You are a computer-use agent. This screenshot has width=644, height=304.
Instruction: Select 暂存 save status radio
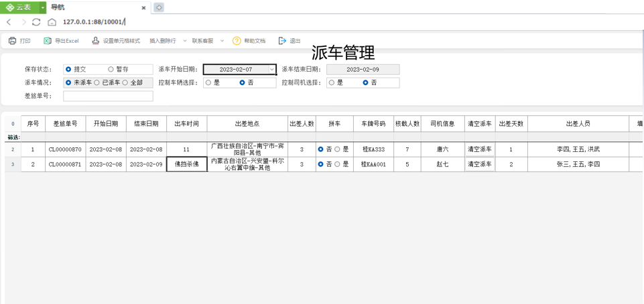(x=111, y=70)
